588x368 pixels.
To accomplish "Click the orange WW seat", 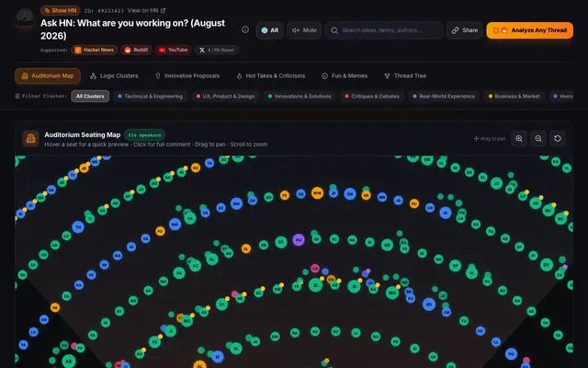I will pos(317,193).
